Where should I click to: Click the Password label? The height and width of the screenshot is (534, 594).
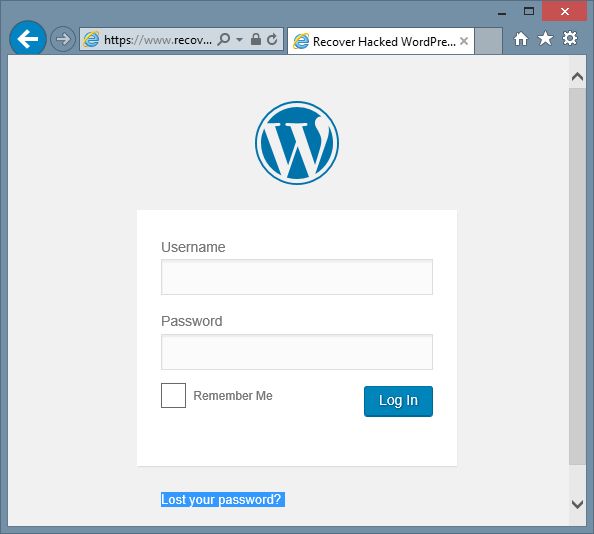(x=192, y=321)
